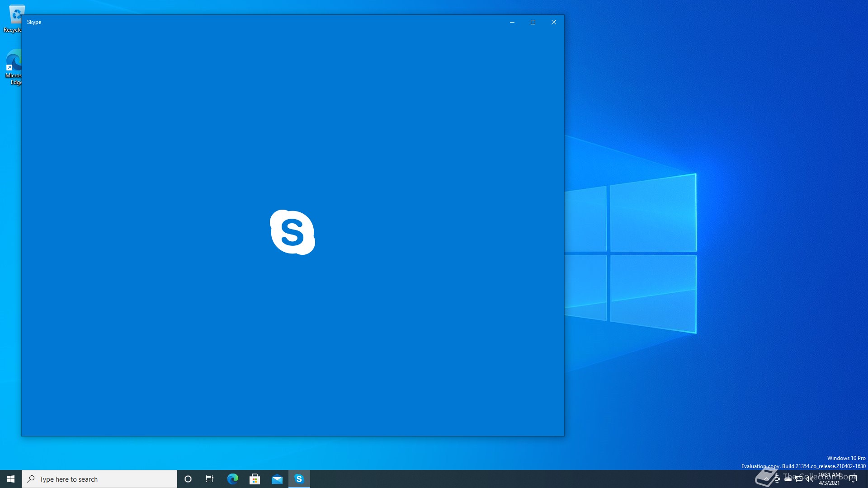Click the 'Type here to search' box
868x488 pixels.
99,479
